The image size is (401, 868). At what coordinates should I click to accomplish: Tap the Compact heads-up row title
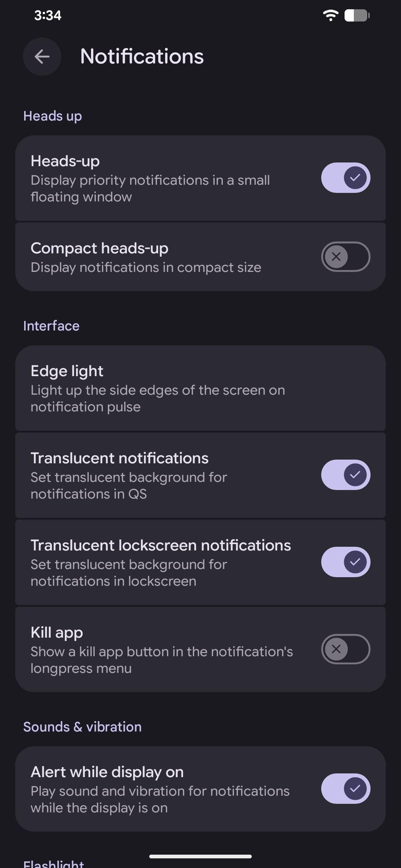[100, 249]
